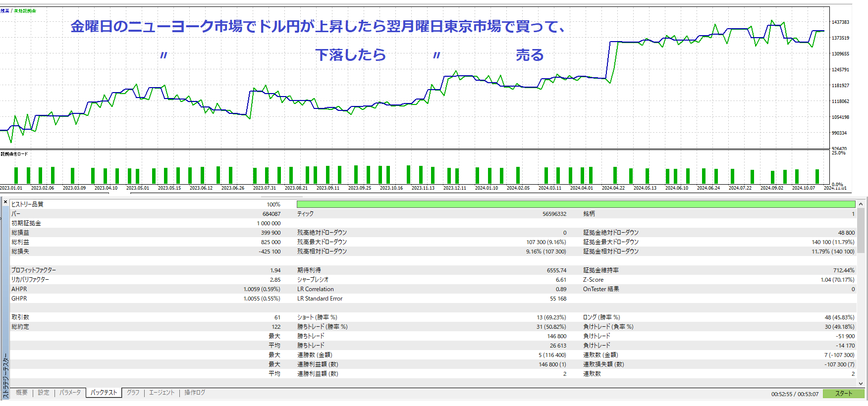Click the 残高 / 有効証拠金 chart legend
This screenshot has width=868, height=406.
click(18, 11)
